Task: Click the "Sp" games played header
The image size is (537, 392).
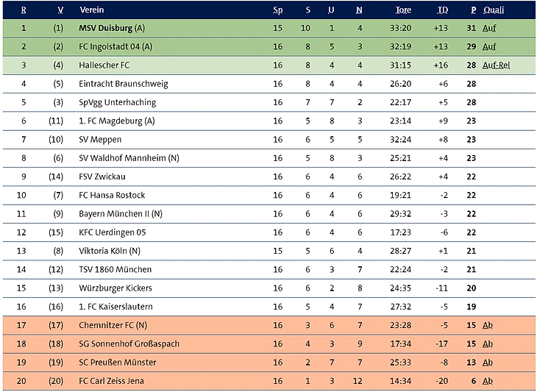Action: [x=277, y=10]
